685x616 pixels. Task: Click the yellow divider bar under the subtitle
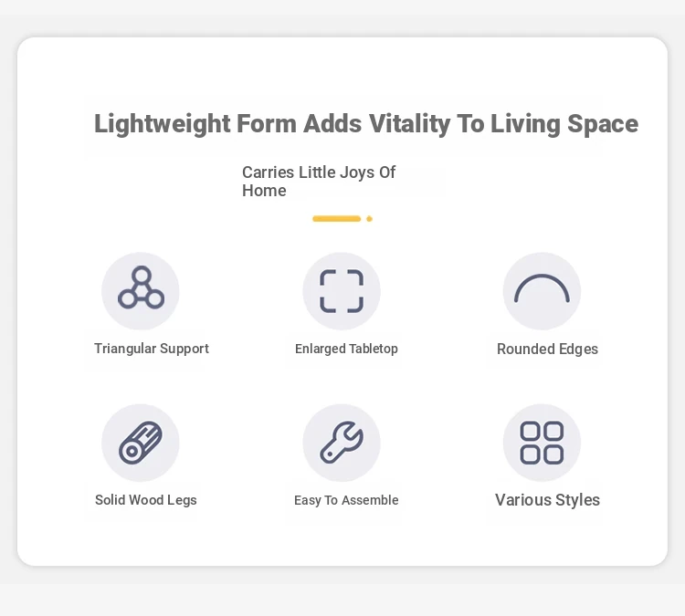(337, 219)
